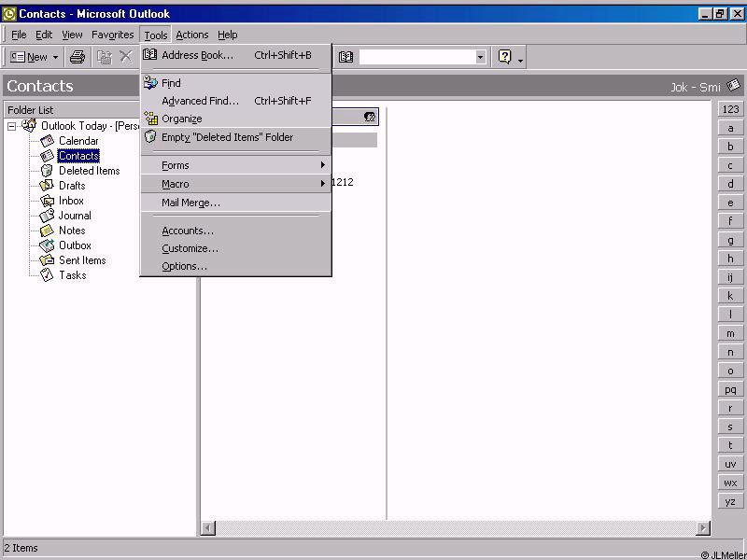Viewport: 747px width, 560px height.
Task: Click the Calendar folder icon
Action: (x=48, y=141)
